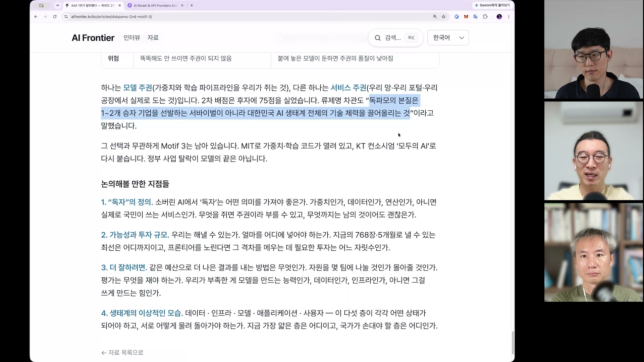Click the paragraph beginning 그 선택과 무관하게 Motif 3는
Image resolution: width=644 pixels, height=362 pixels.
click(268, 152)
